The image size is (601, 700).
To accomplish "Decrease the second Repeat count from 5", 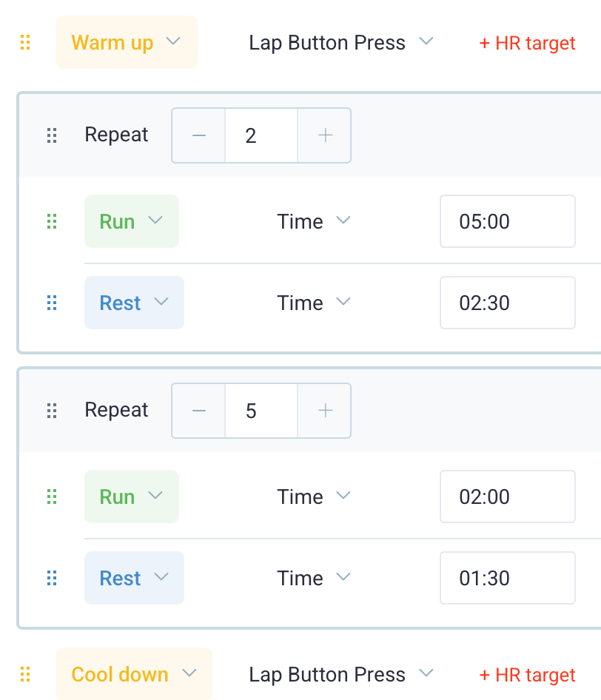I will tap(198, 411).
